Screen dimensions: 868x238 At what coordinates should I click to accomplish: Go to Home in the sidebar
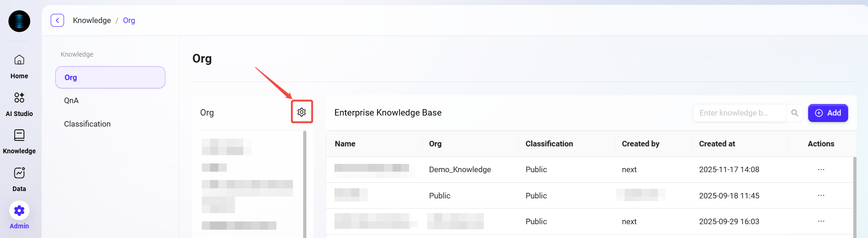[x=19, y=66]
